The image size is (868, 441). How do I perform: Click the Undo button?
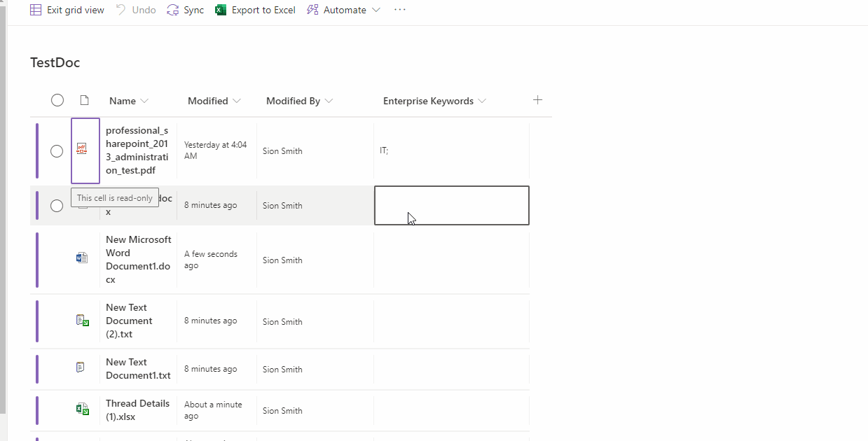[136, 10]
